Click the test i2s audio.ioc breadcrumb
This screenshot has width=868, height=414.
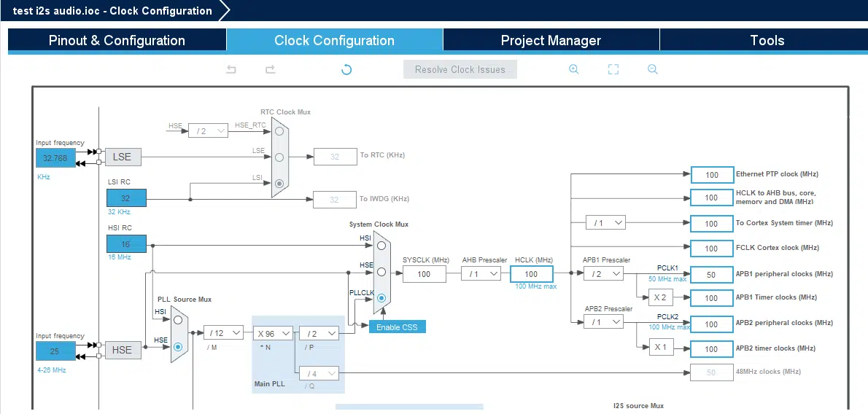pyautogui.click(x=112, y=10)
